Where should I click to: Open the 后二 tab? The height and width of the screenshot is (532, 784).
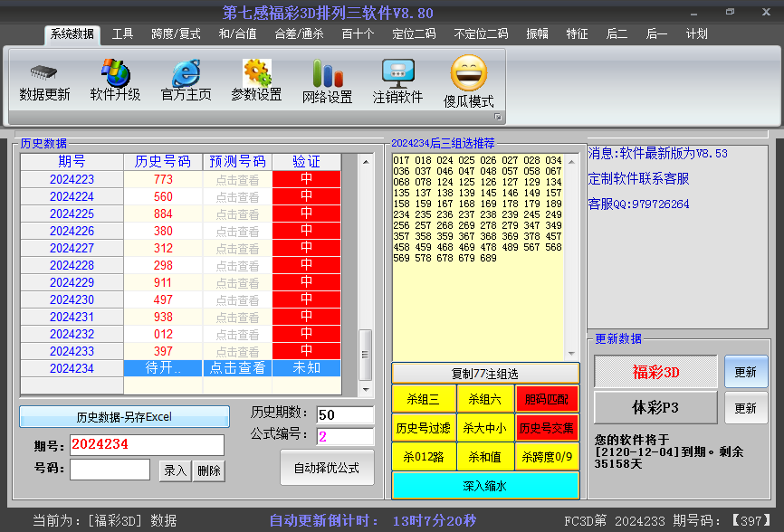tap(617, 34)
